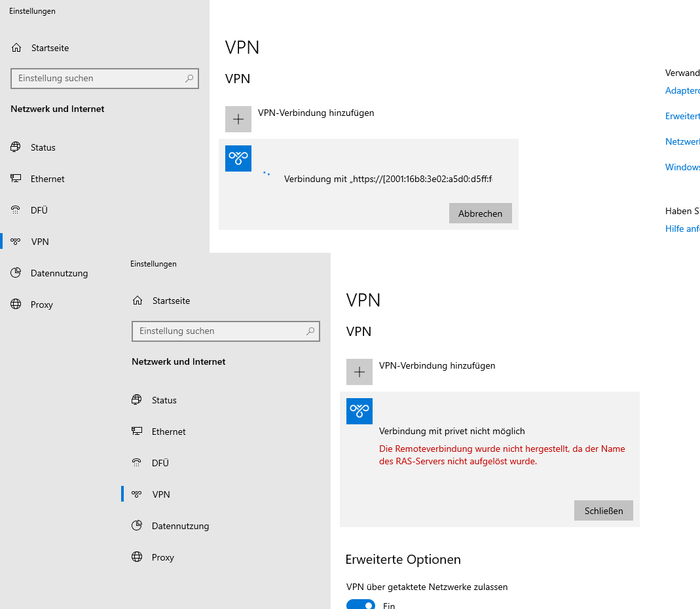Select the blue VPN connection icon showing connection error
Viewport: 700px width, 609px height.
pos(359,411)
